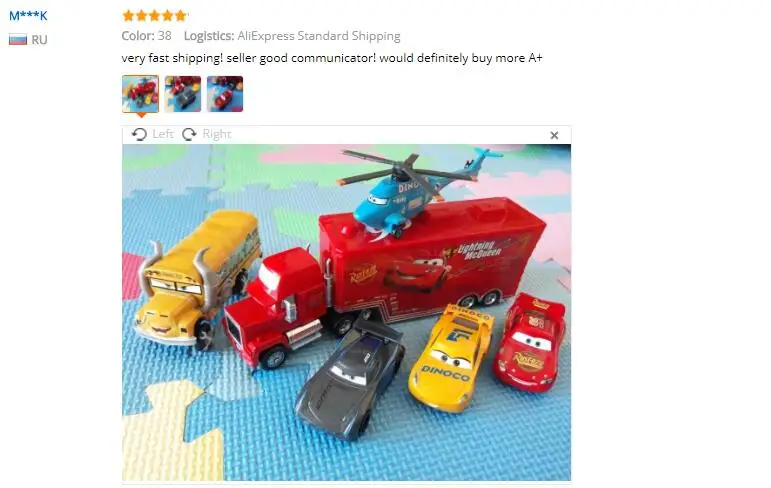Click the rotate Left arrow icon
771x488 pixels.
139,134
